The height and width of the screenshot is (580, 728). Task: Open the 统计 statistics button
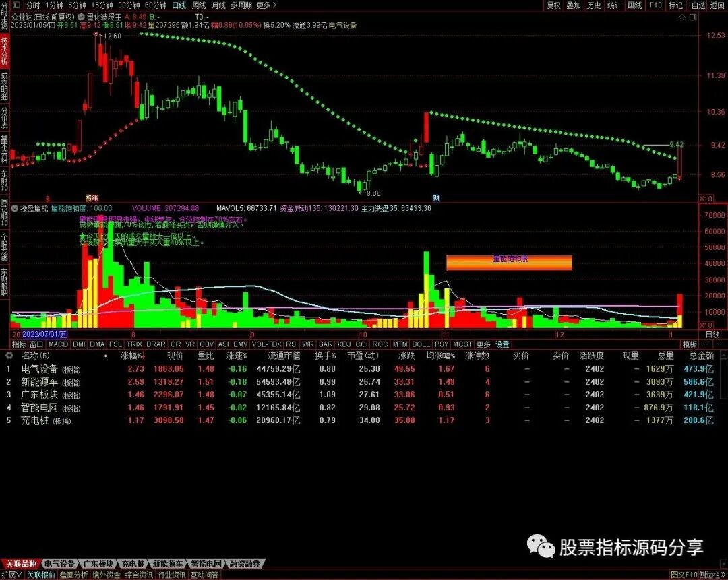pos(614,5)
